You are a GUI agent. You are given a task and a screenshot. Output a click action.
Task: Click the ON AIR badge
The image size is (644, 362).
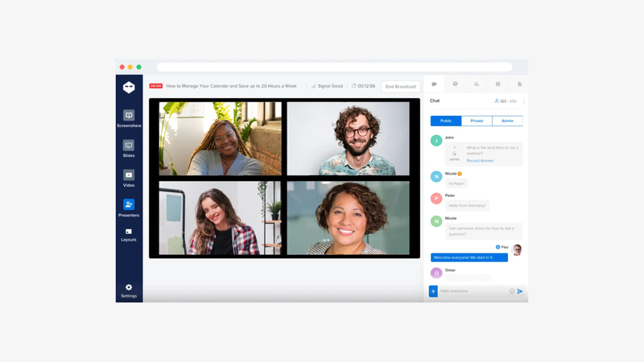click(155, 86)
